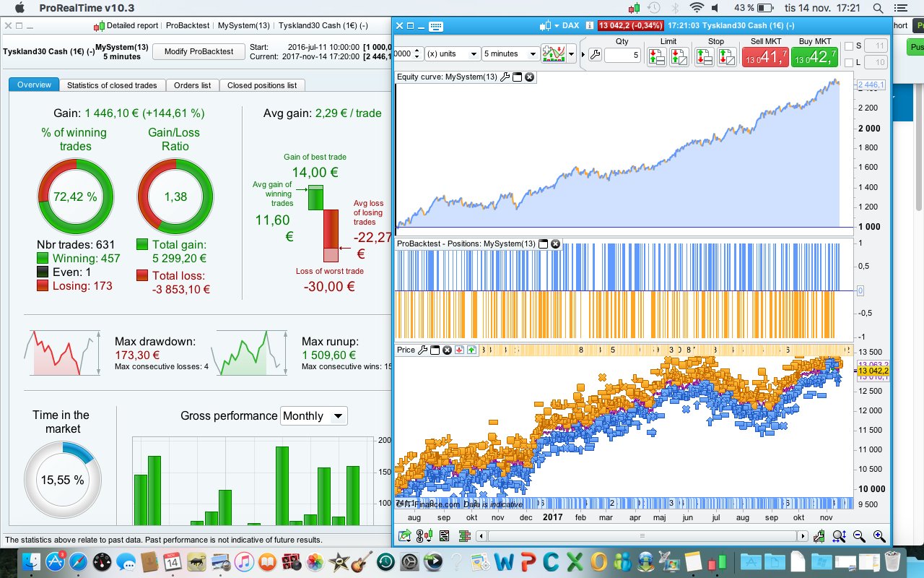The image size is (924, 578).
Task: Maximize the Price panel
Action: pos(435,350)
